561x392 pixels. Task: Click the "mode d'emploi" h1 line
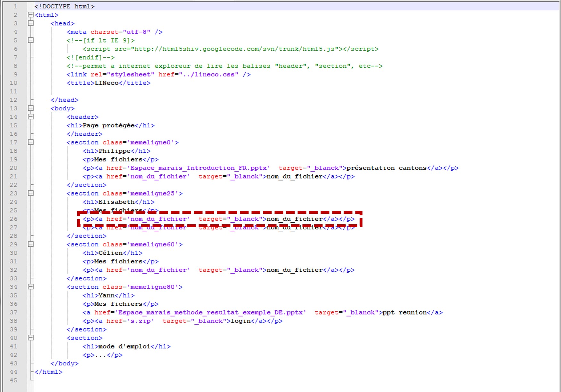coord(126,346)
